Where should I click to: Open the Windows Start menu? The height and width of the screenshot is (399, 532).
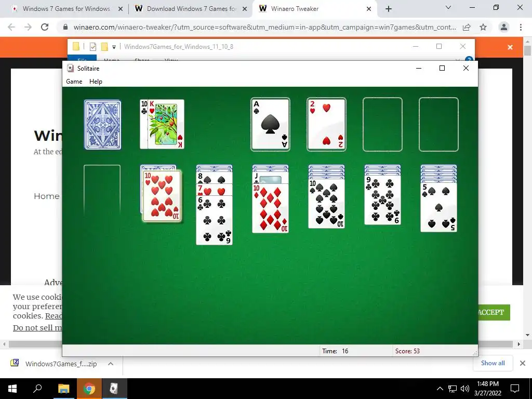click(12, 389)
